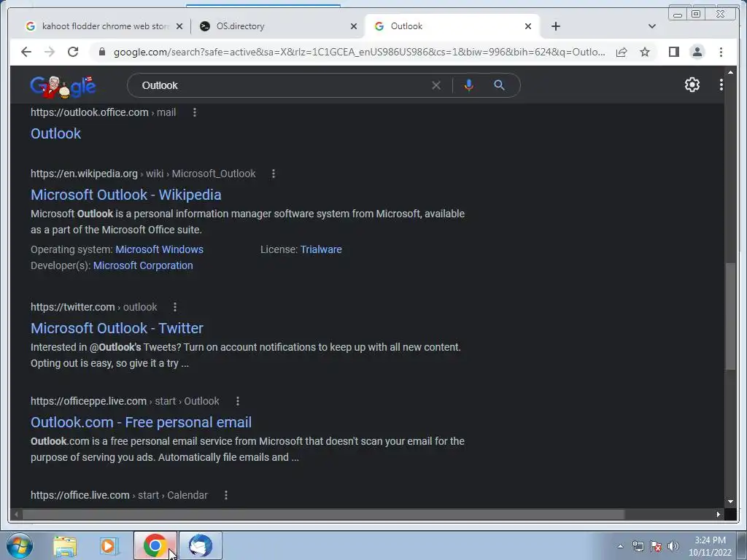Open Microsoft Outlook - Twitter link
Viewport: 747px width, 560px height.
click(117, 328)
